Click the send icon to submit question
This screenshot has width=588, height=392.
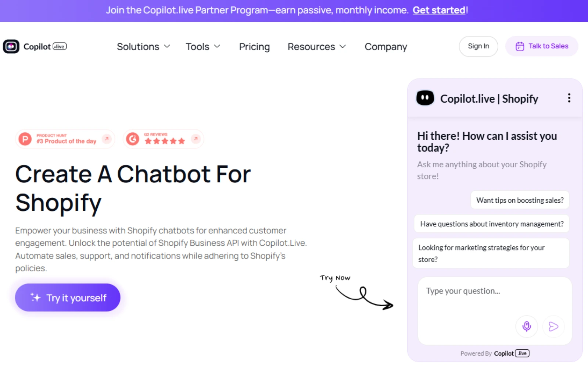coord(553,327)
